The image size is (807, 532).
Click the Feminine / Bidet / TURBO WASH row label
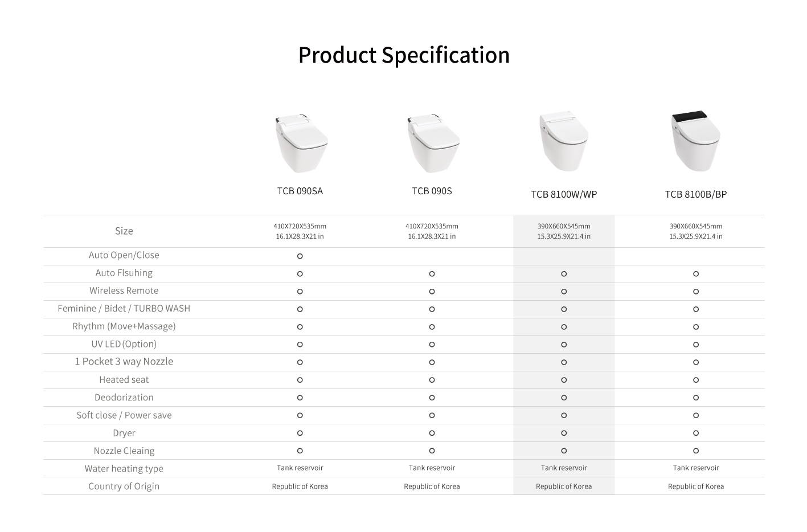(124, 308)
